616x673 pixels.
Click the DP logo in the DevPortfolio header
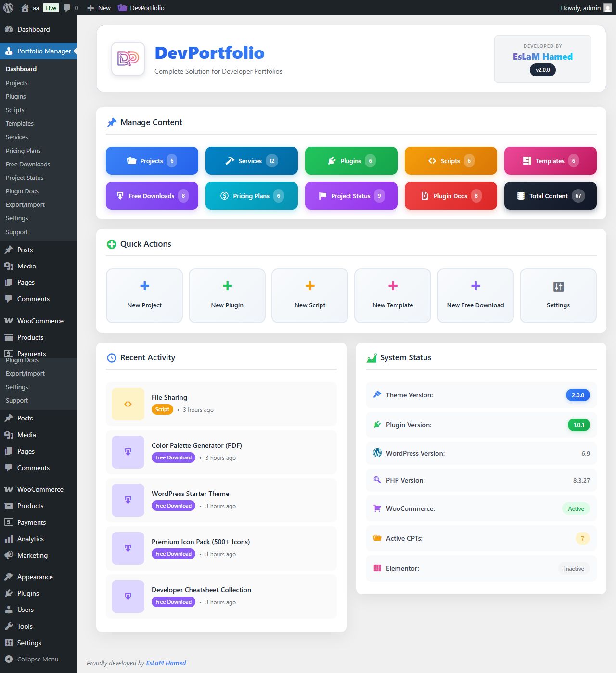[x=128, y=59]
